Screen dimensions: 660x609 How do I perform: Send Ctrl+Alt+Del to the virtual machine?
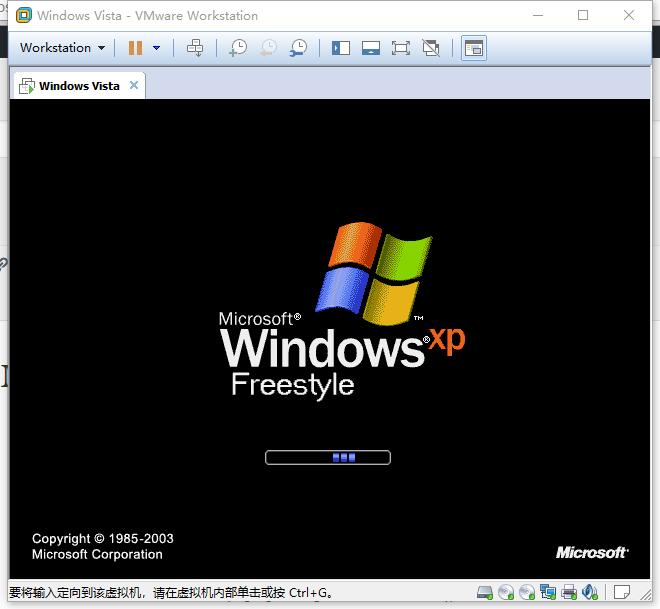coord(195,48)
